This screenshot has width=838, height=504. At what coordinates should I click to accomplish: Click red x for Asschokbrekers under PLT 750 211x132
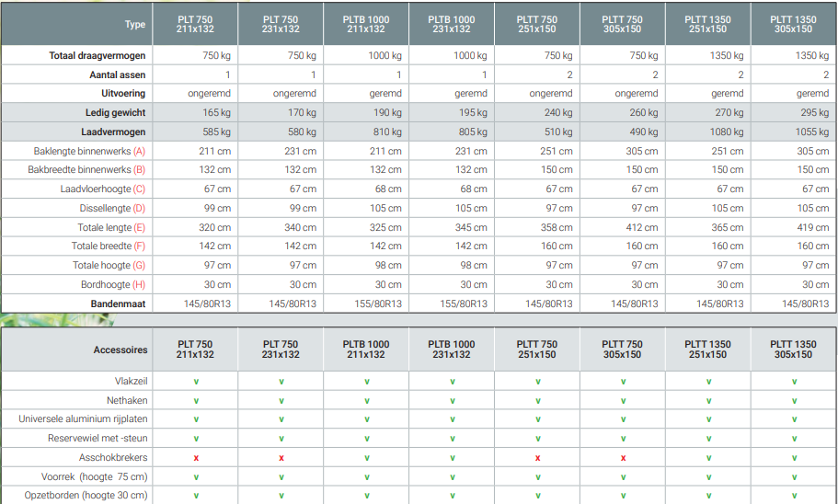196,458
